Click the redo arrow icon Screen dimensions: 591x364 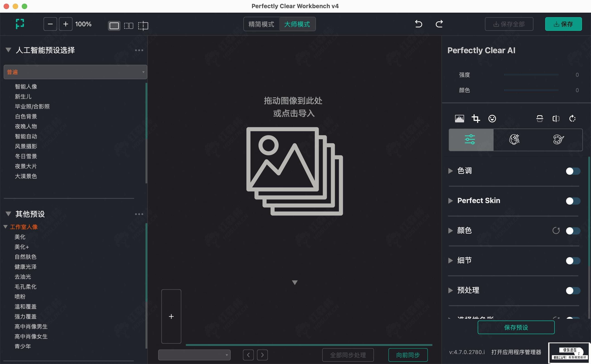coord(439,24)
